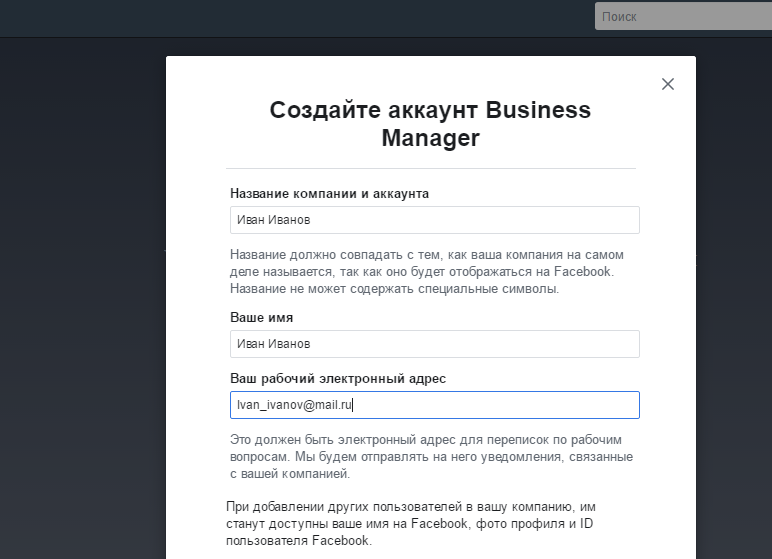Screen dimensions: 772x559
Task: Close the Business Manager creation dialog
Action: pyautogui.click(x=668, y=84)
